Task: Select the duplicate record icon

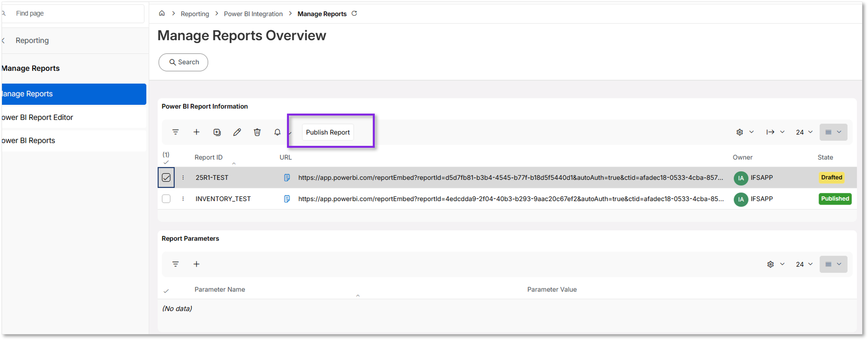Action: tap(217, 132)
